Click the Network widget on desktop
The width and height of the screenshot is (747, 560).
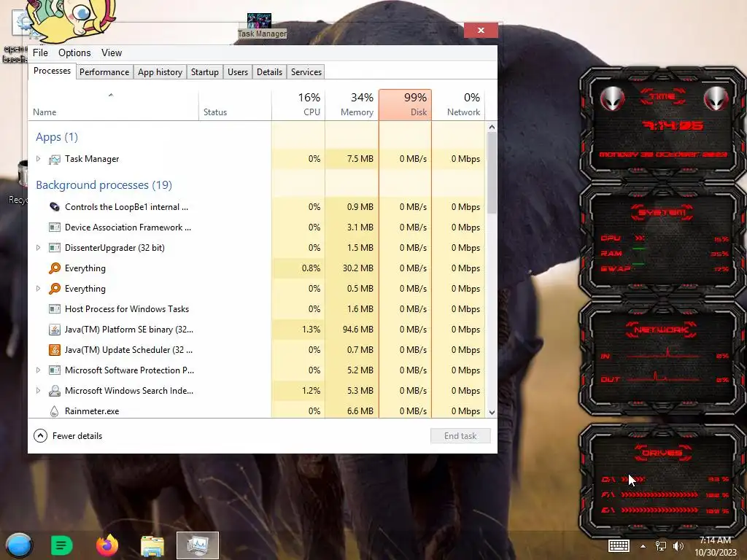[x=662, y=359]
